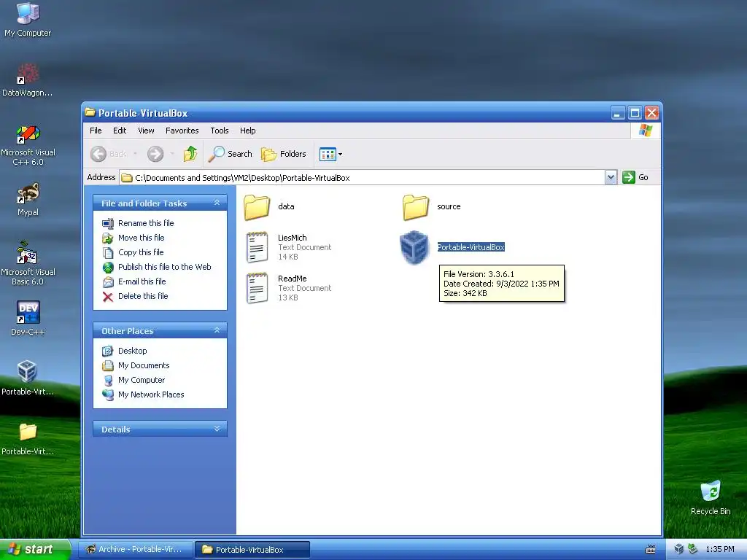
Task: Maximize the Portable-VirtualBox window
Action: pos(635,113)
